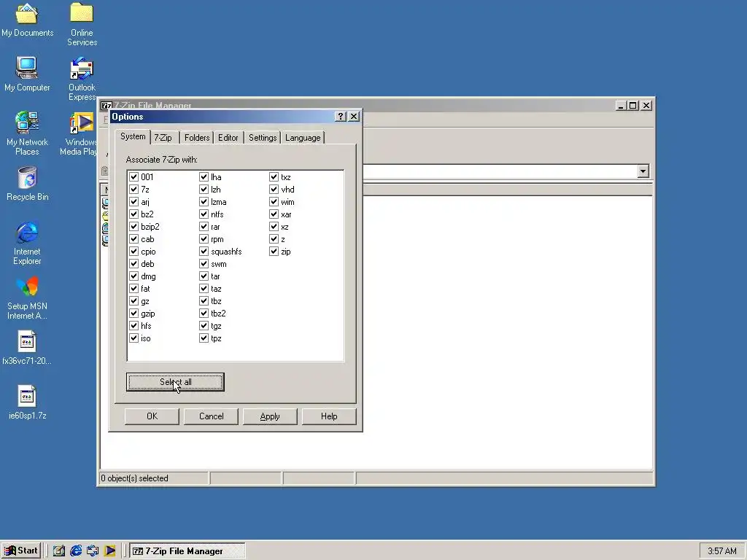Launch Media Player from quick launch

(109, 551)
